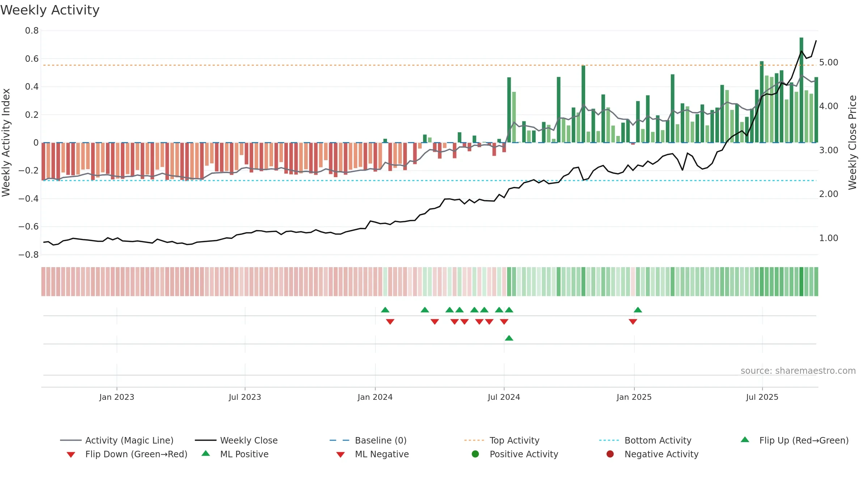
Task: Toggle the Top Activity legend entry
Action: point(502,440)
